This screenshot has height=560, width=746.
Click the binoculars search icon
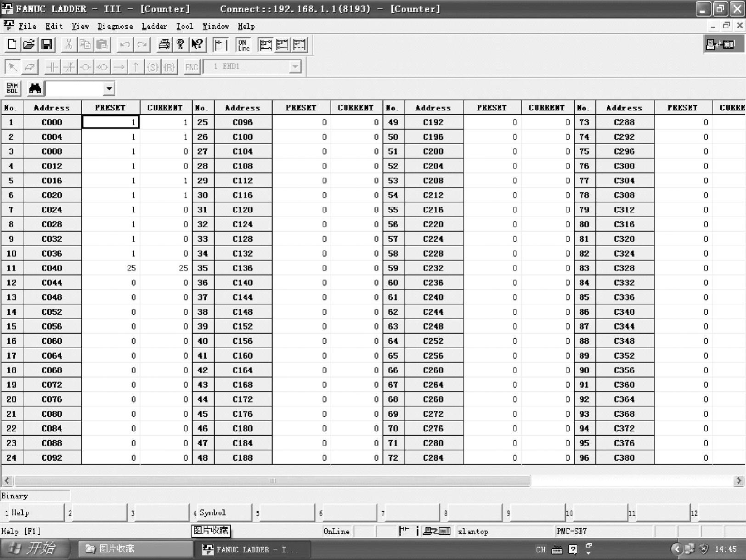(35, 88)
